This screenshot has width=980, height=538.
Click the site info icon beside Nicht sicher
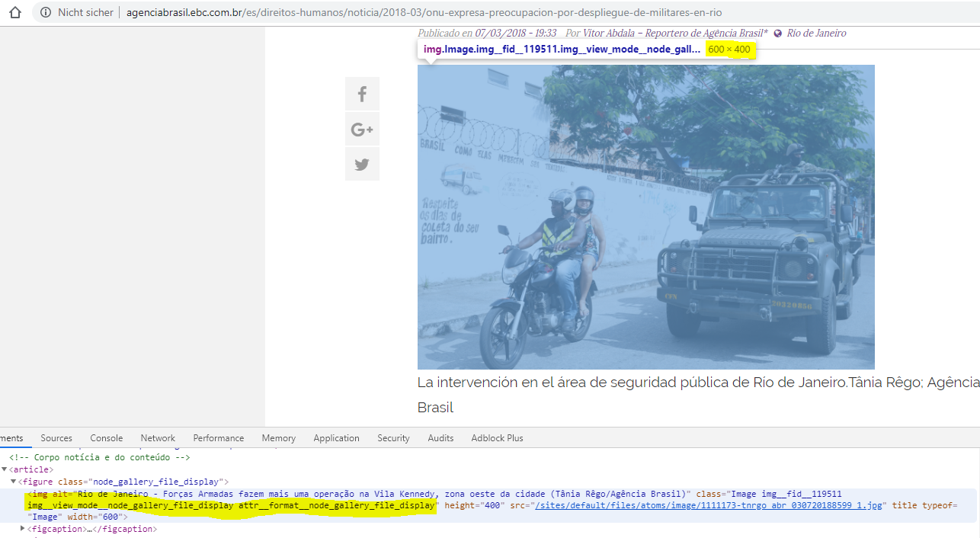point(46,12)
